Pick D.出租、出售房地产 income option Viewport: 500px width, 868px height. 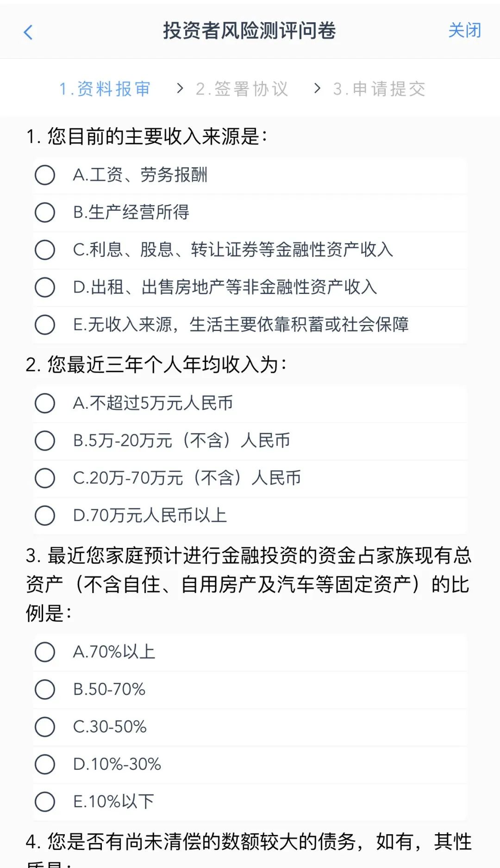(45, 287)
